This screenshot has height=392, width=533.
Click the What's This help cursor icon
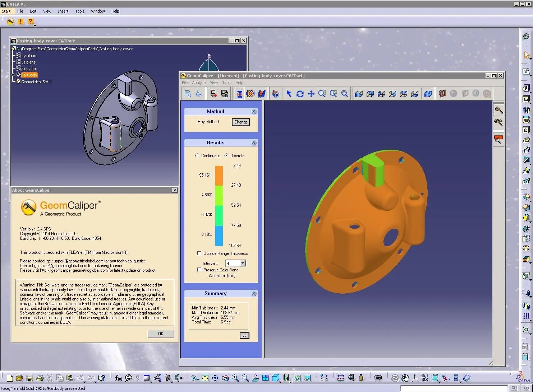click(x=102, y=378)
